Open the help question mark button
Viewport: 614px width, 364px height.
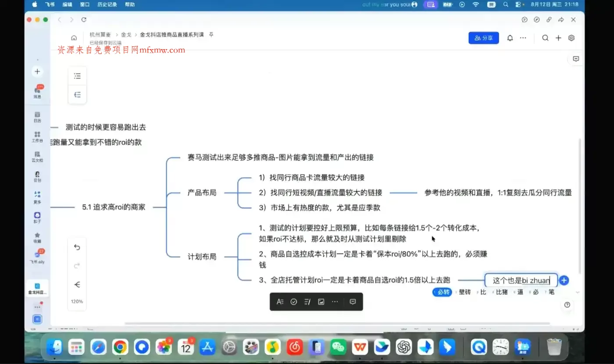click(x=567, y=305)
